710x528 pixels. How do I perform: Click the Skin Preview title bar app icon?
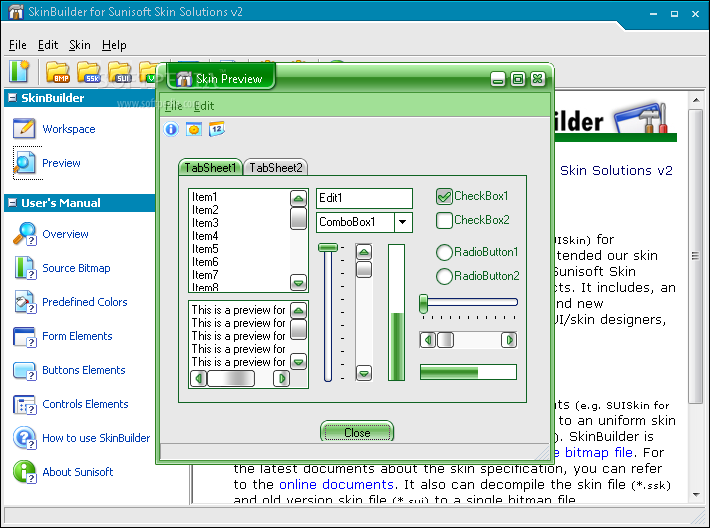[x=184, y=79]
